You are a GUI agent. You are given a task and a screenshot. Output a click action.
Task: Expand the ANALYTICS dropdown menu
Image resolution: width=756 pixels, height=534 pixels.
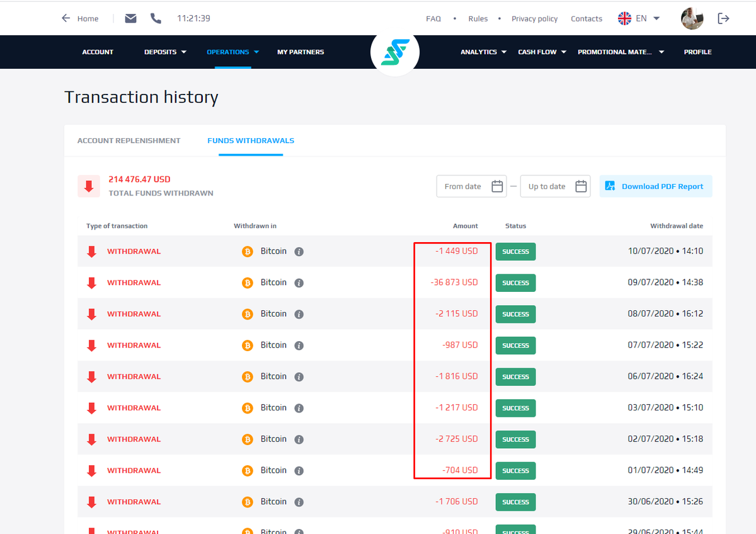coord(484,52)
